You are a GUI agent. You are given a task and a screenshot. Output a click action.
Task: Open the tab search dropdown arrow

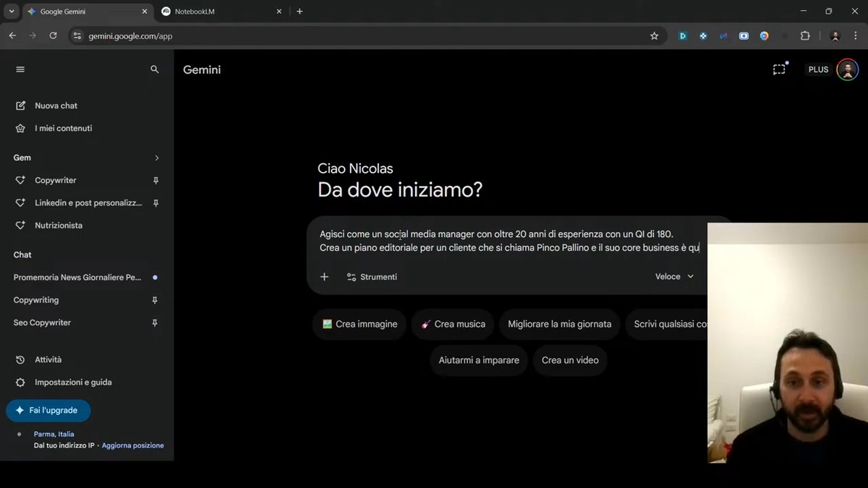(x=11, y=12)
